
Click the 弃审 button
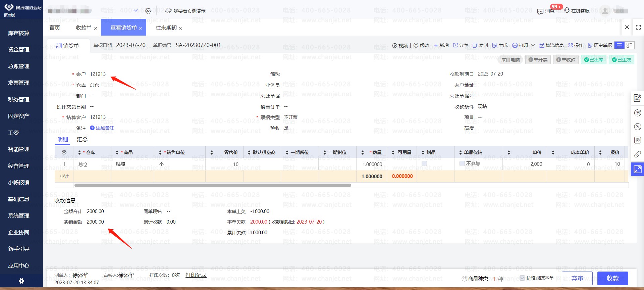577,279
